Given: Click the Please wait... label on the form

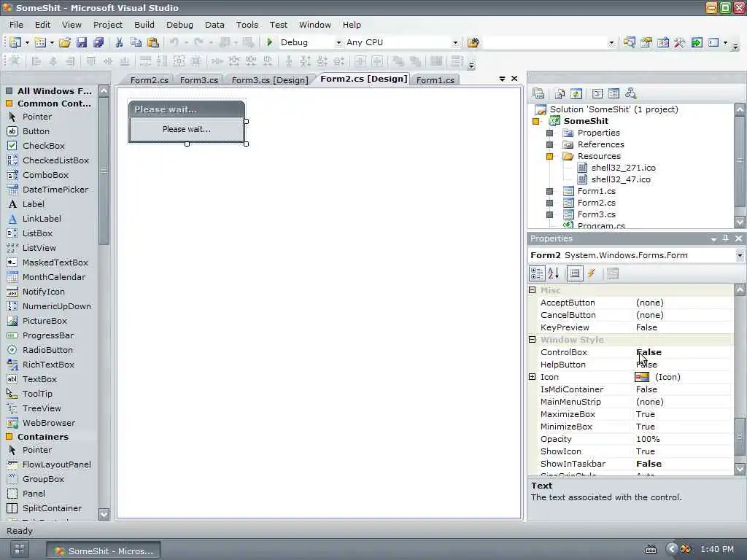Looking at the screenshot, I should click(x=187, y=129).
